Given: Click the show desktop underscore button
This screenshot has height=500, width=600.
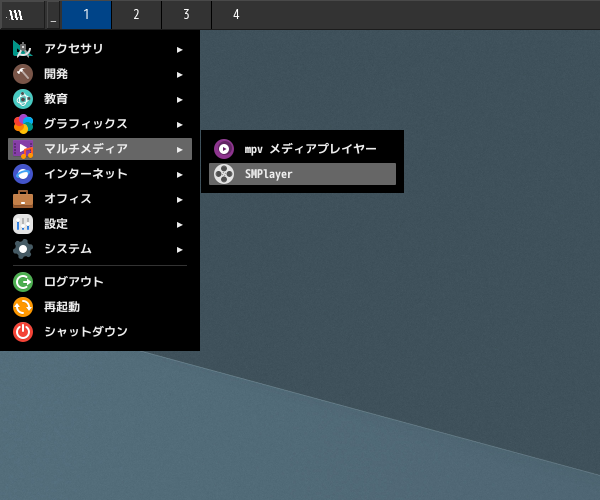Looking at the screenshot, I should tap(53, 15).
